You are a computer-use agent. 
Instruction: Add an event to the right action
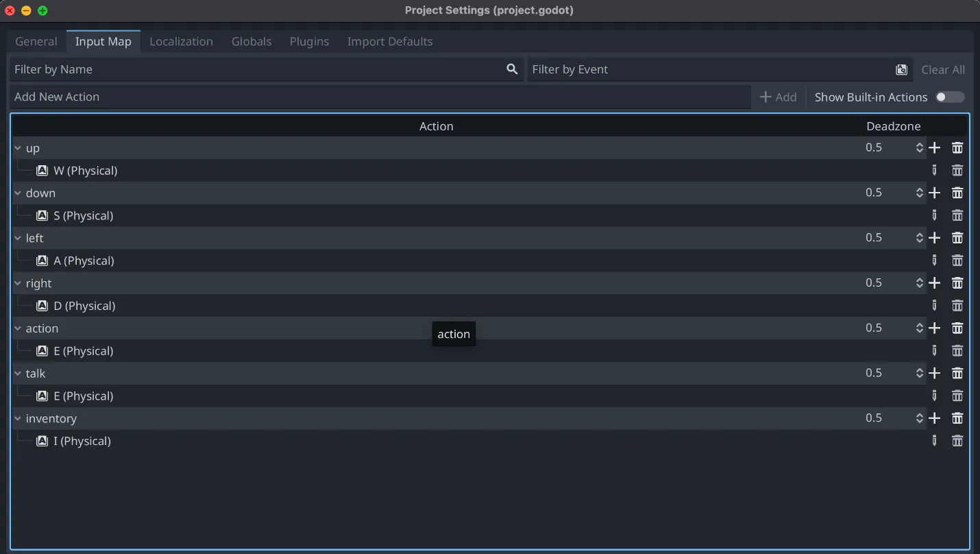point(935,283)
